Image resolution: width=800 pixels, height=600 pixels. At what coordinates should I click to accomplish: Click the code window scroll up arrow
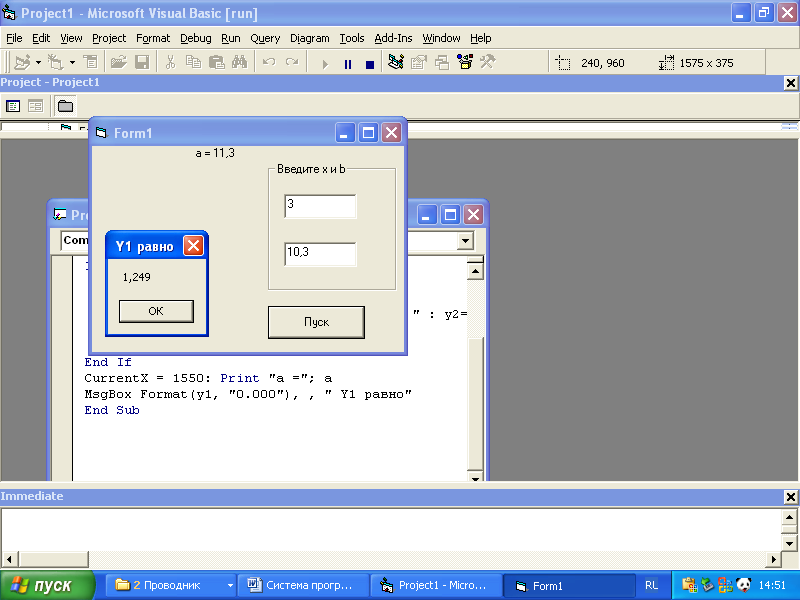click(x=475, y=271)
